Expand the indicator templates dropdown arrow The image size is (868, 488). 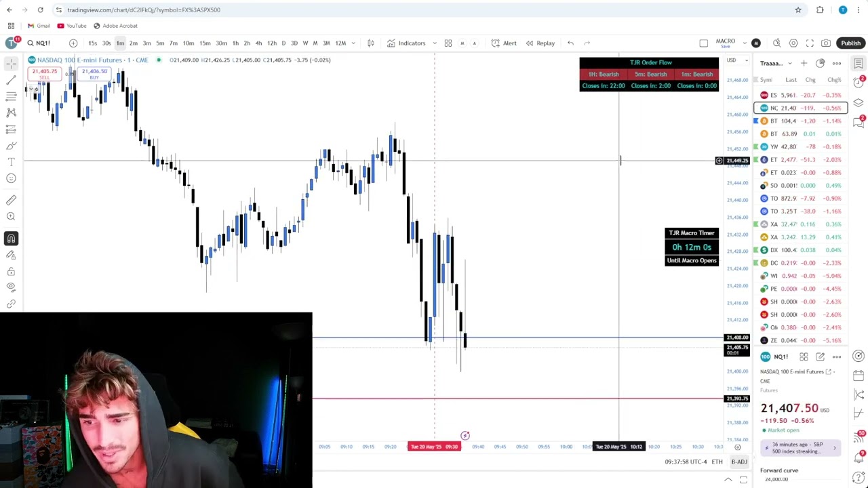(435, 43)
